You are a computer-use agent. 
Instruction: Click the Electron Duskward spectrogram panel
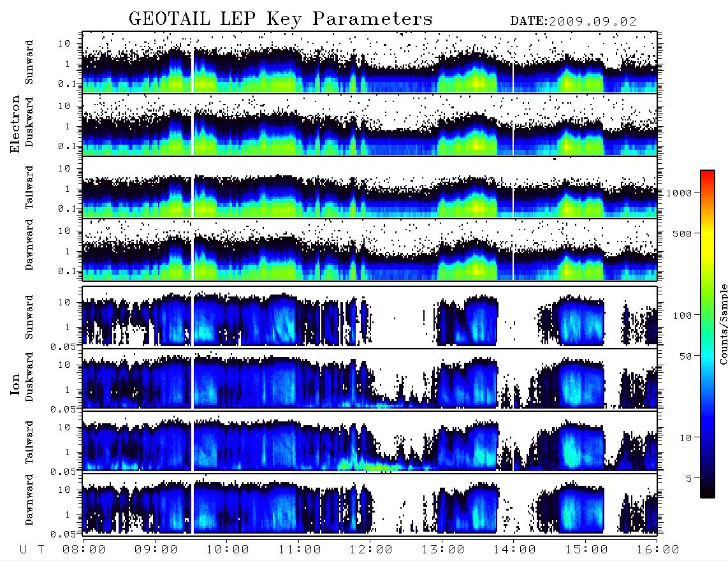[370, 124]
